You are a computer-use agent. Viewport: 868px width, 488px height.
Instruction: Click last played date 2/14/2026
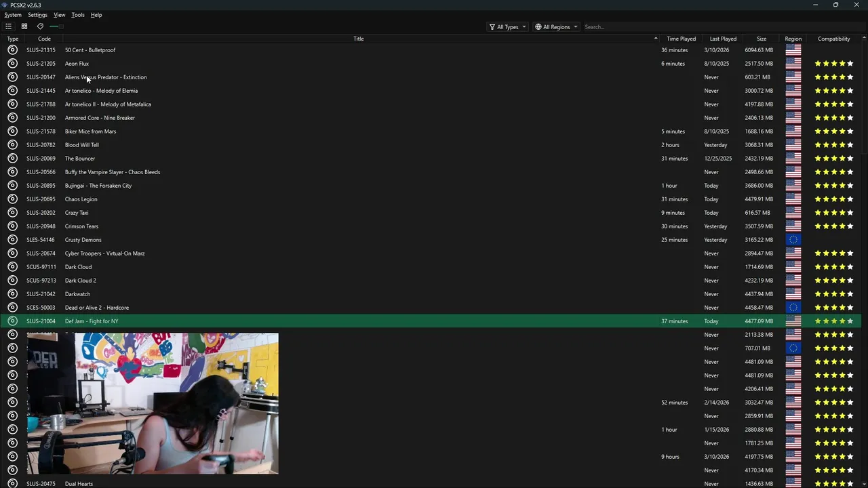click(x=717, y=403)
